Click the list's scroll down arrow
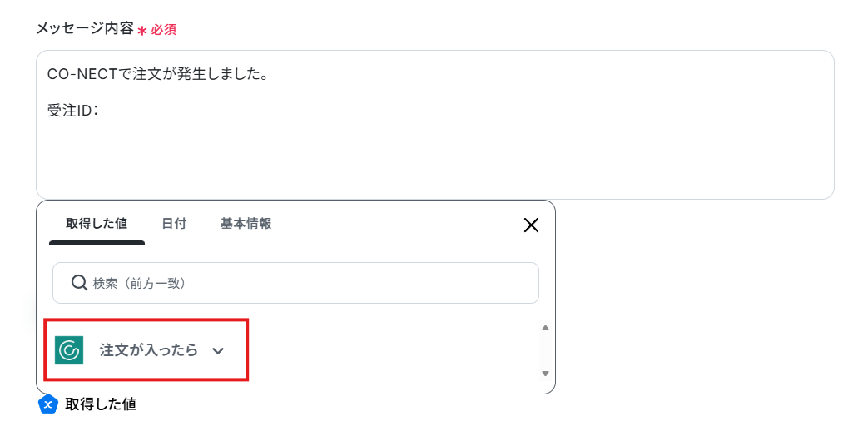The height and width of the screenshot is (426, 868). click(545, 373)
